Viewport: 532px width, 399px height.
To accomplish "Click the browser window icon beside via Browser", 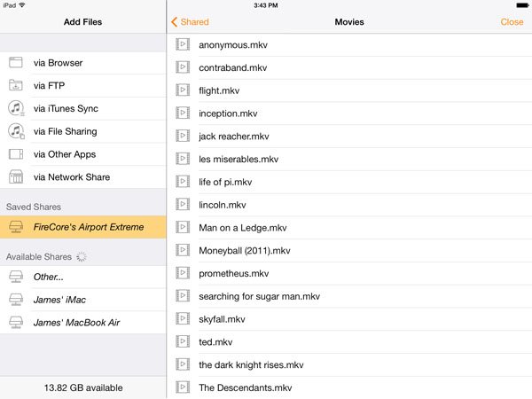I will click(16, 62).
